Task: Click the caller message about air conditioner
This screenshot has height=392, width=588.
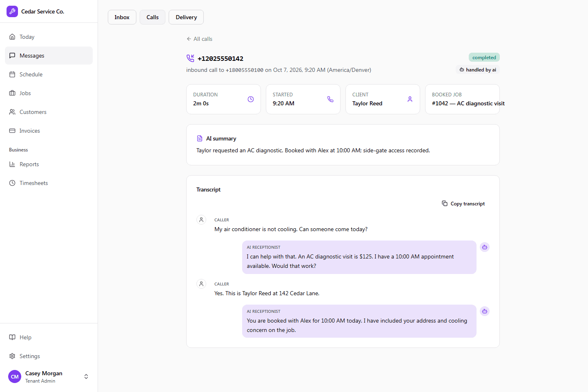Action: (291, 229)
